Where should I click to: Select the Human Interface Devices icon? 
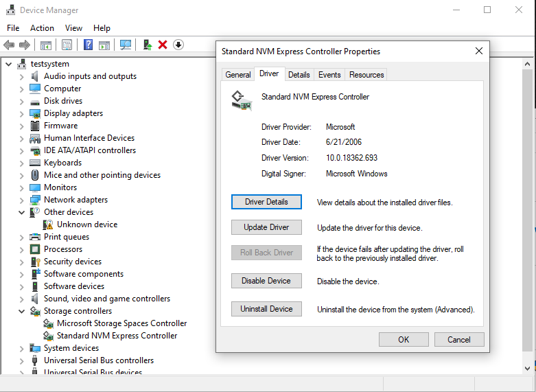pos(35,138)
